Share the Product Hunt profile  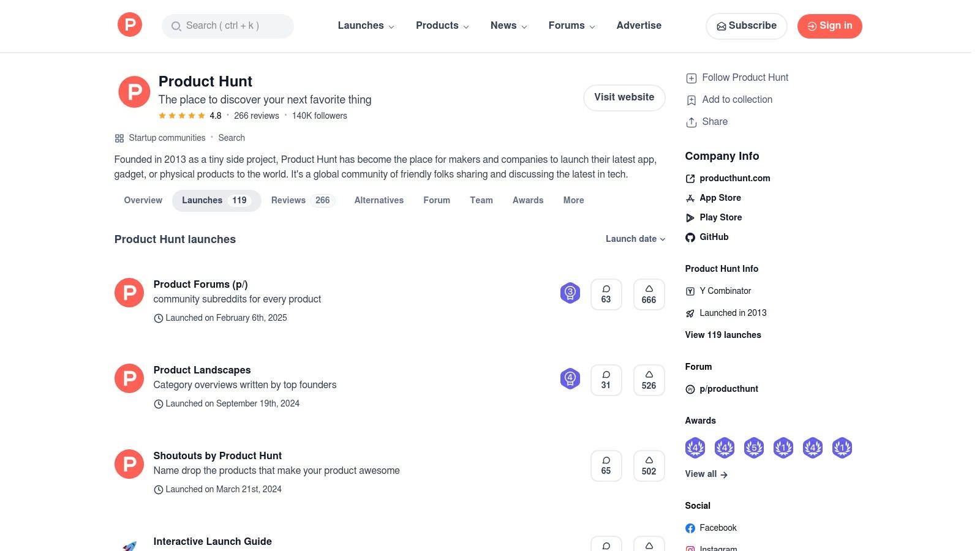(x=715, y=122)
